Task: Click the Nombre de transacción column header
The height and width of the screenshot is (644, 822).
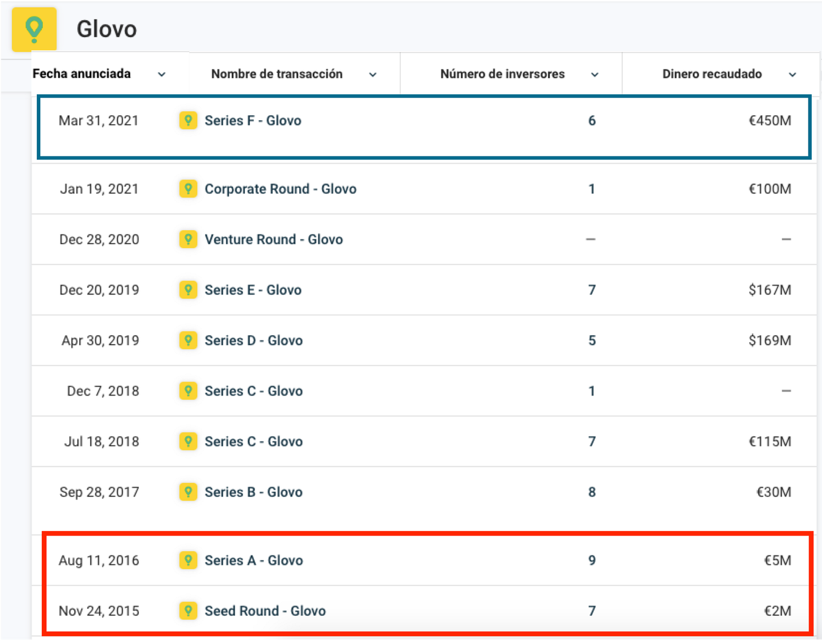Action: tap(277, 74)
